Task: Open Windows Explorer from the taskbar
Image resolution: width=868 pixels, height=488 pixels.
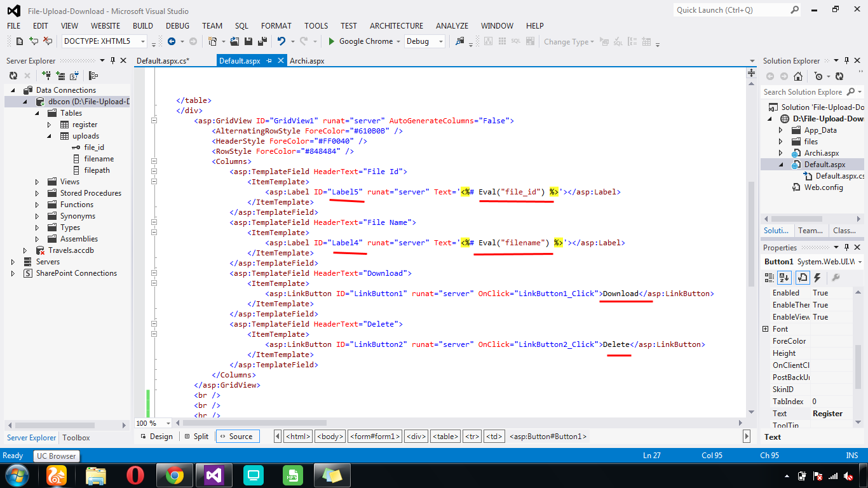Action: coord(96,475)
